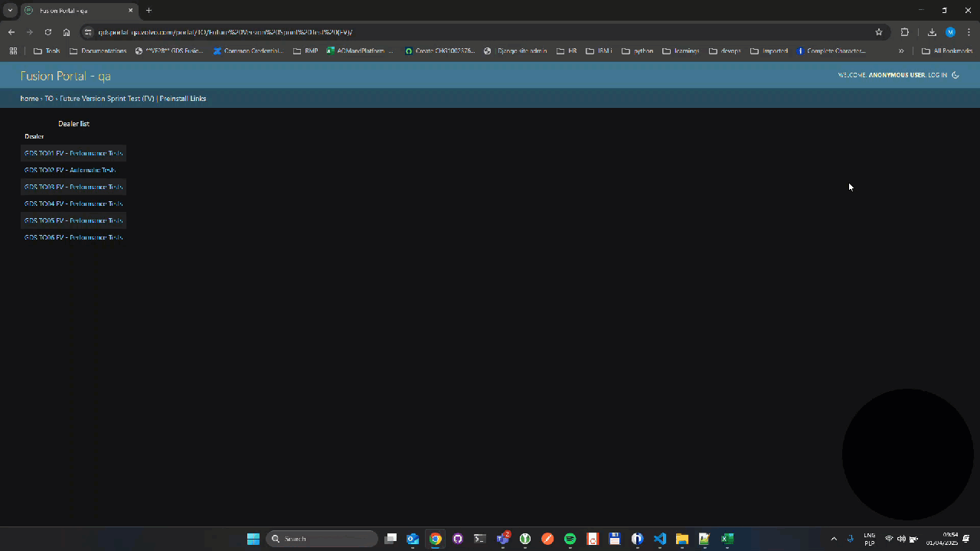Click the LOG IN link
The width and height of the screenshot is (980, 551).
pos(937,75)
